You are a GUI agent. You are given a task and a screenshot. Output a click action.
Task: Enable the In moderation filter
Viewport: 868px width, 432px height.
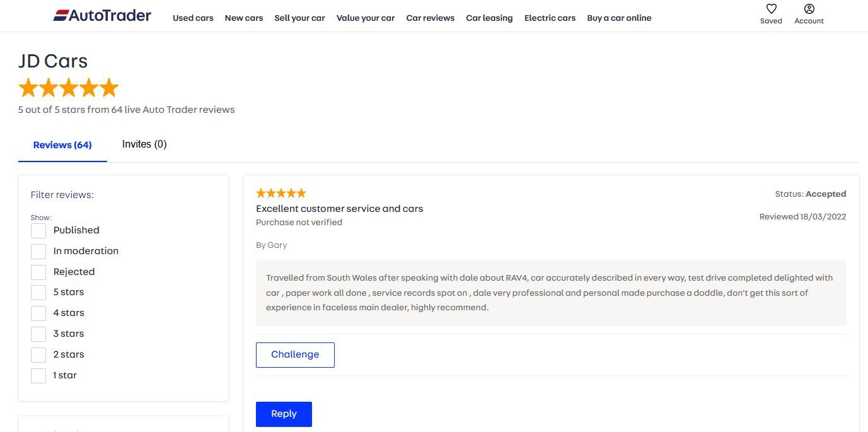click(x=38, y=252)
